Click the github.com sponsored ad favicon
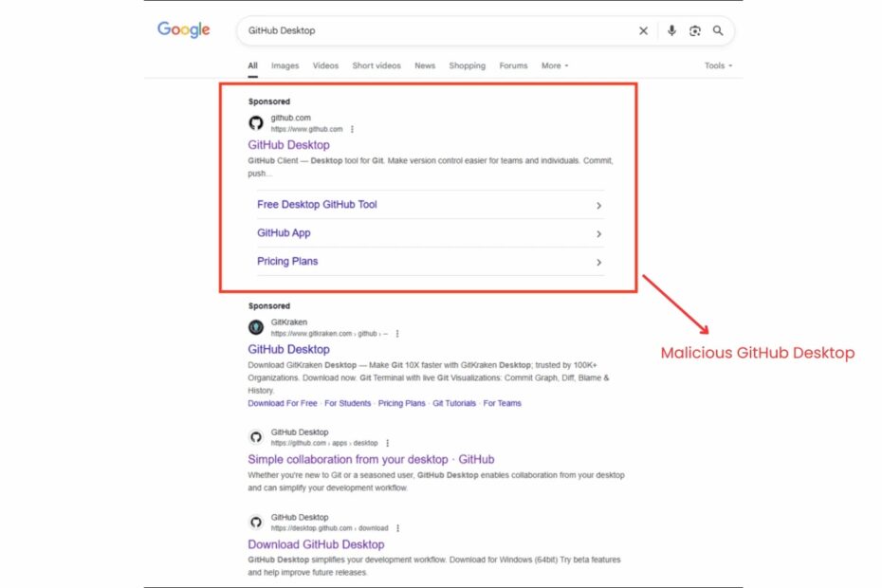Screen dimensions: 882x588 pos(256,122)
